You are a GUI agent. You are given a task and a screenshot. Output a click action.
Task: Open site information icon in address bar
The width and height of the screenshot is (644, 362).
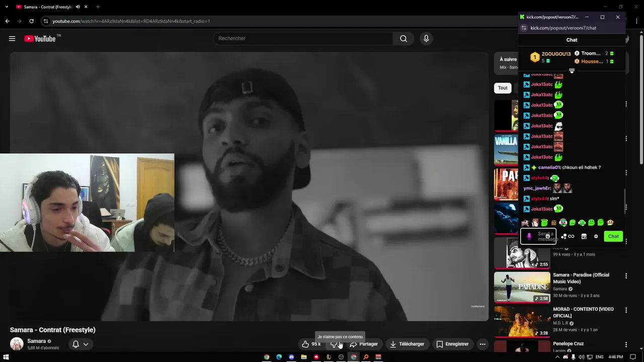46,21
